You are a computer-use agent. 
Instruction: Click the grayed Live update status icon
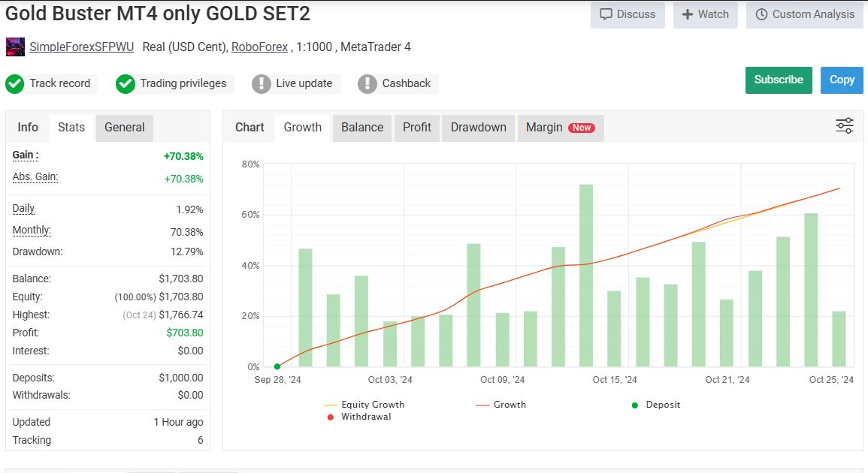(262, 83)
